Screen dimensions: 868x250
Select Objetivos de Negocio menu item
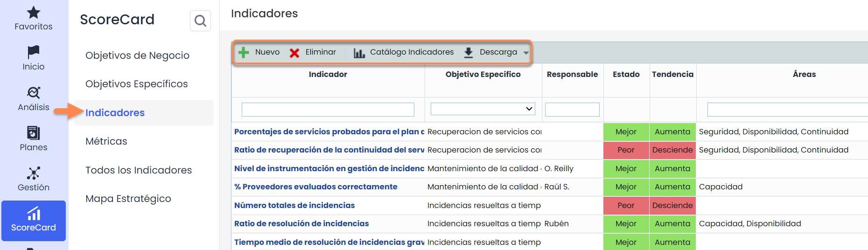137,56
